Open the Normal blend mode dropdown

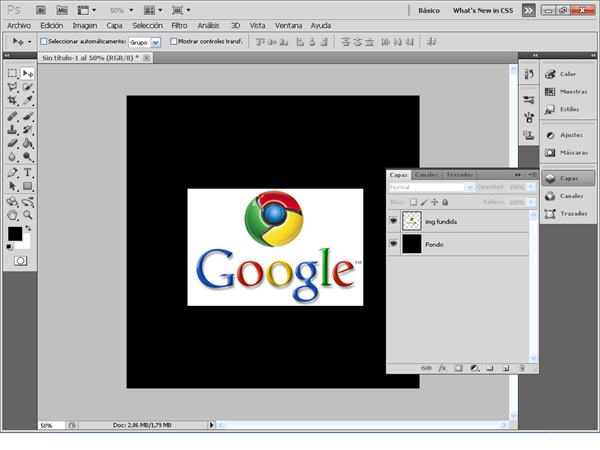coord(430,187)
